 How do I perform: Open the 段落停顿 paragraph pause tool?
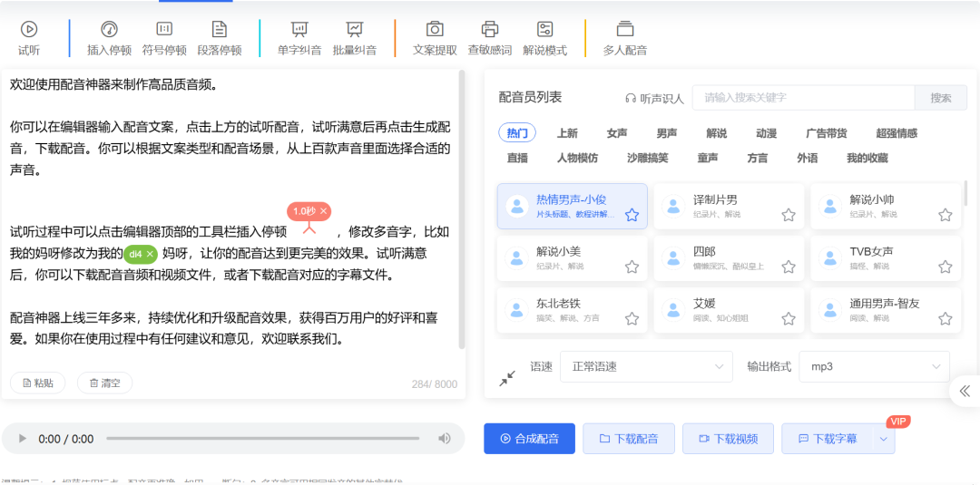click(x=220, y=30)
